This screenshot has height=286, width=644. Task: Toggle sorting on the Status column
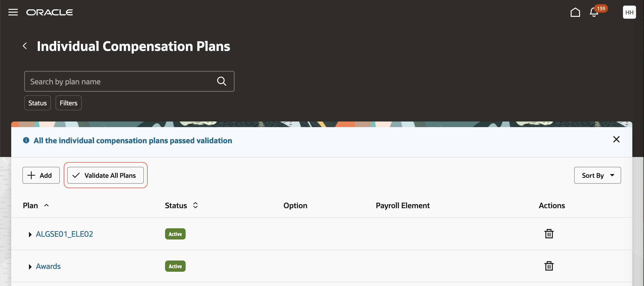pos(195,205)
